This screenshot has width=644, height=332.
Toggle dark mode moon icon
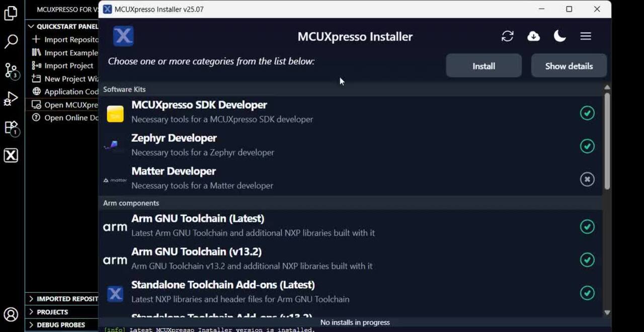[559, 36]
